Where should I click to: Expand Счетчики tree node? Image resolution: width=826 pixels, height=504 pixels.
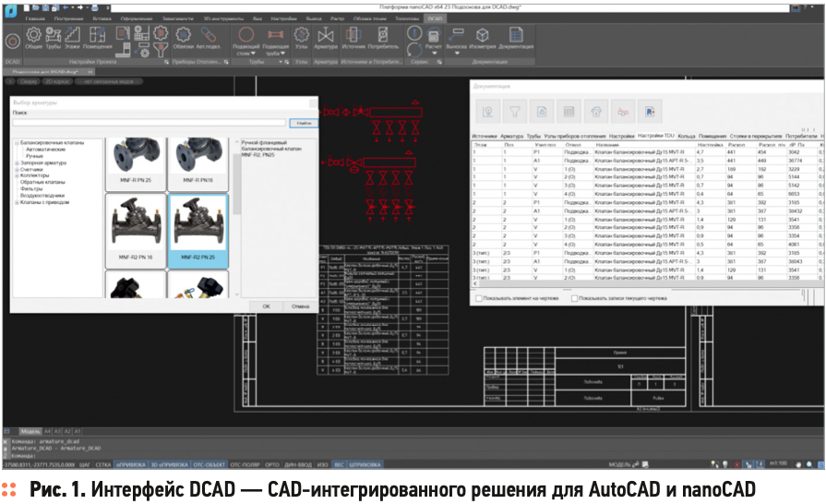click(17, 170)
